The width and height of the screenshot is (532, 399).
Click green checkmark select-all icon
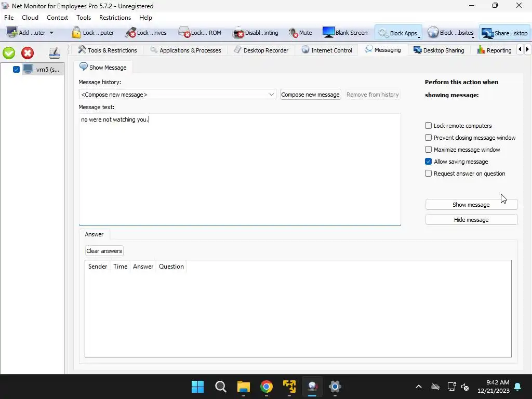coord(9,53)
